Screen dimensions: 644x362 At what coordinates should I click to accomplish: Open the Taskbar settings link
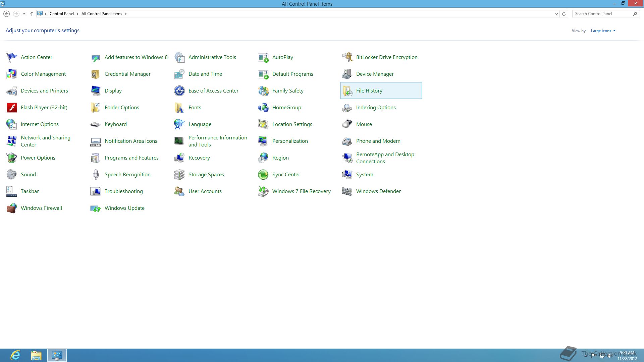coord(30,191)
